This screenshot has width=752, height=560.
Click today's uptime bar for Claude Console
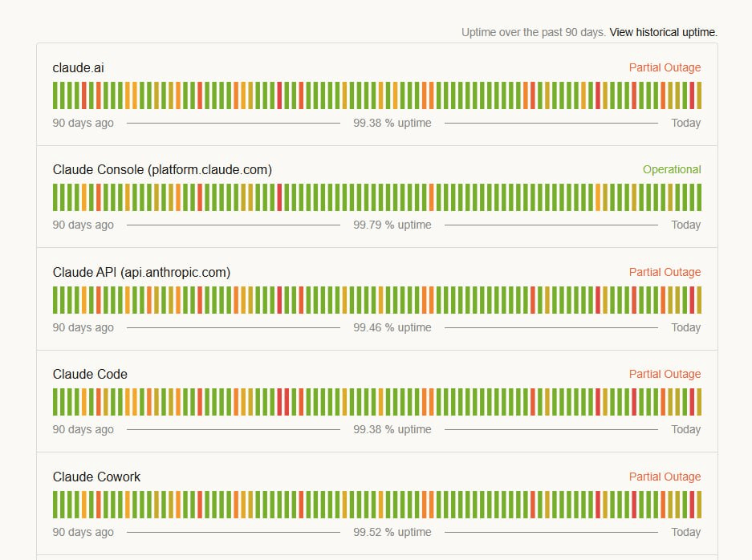tap(699, 197)
